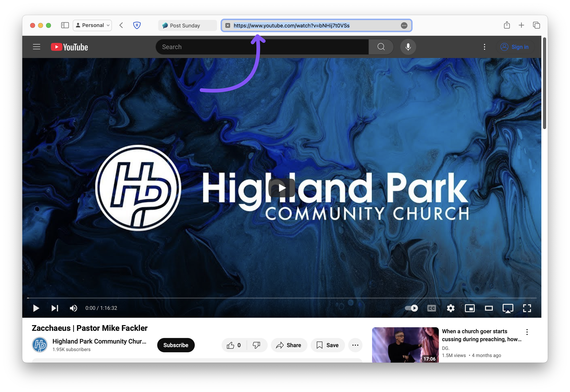Image resolution: width=570 pixels, height=392 pixels.
Task: Click the stop loading X in address bar
Action: click(228, 26)
